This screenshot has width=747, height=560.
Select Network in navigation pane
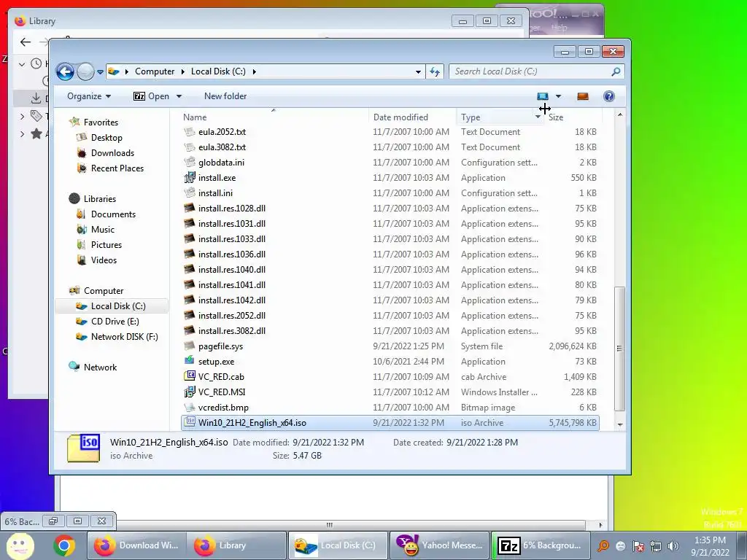pos(100,367)
